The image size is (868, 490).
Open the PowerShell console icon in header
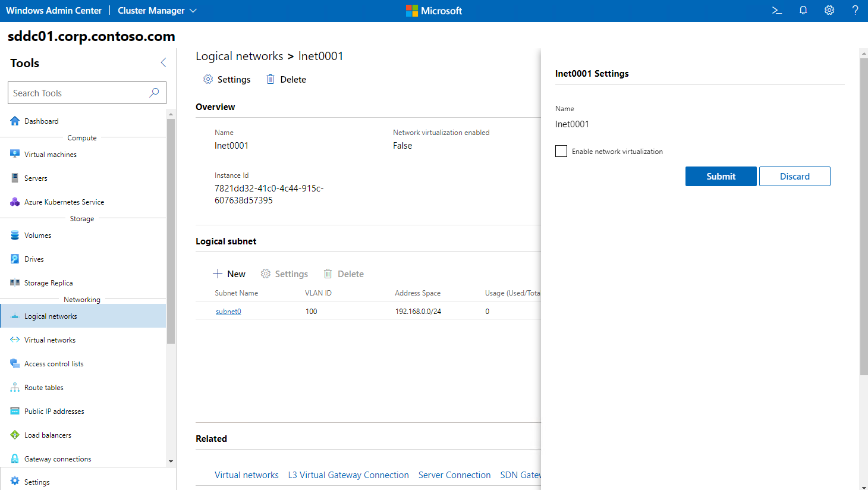point(776,10)
